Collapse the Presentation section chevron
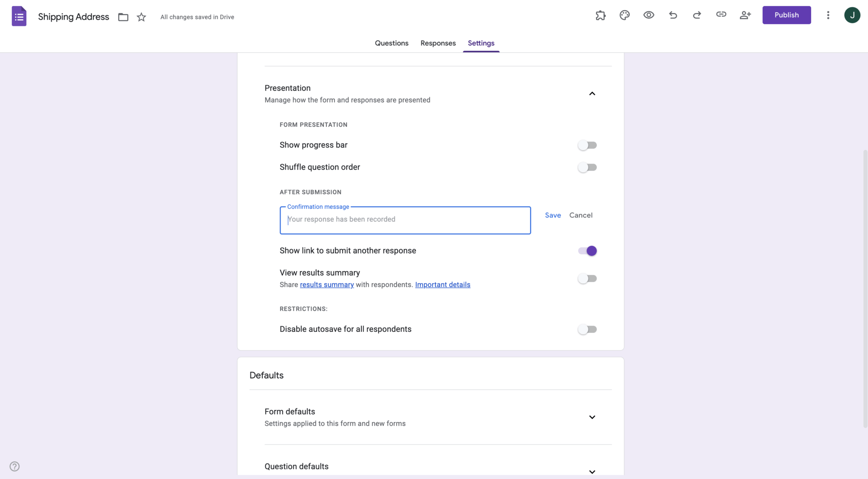Image resolution: width=868 pixels, height=479 pixels. pos(592,93)
